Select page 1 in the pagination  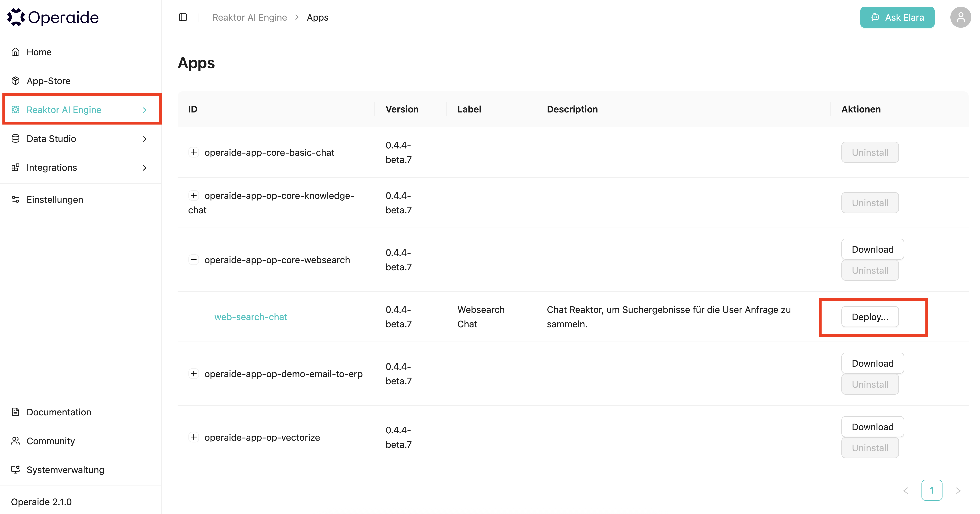pos(932,490)
